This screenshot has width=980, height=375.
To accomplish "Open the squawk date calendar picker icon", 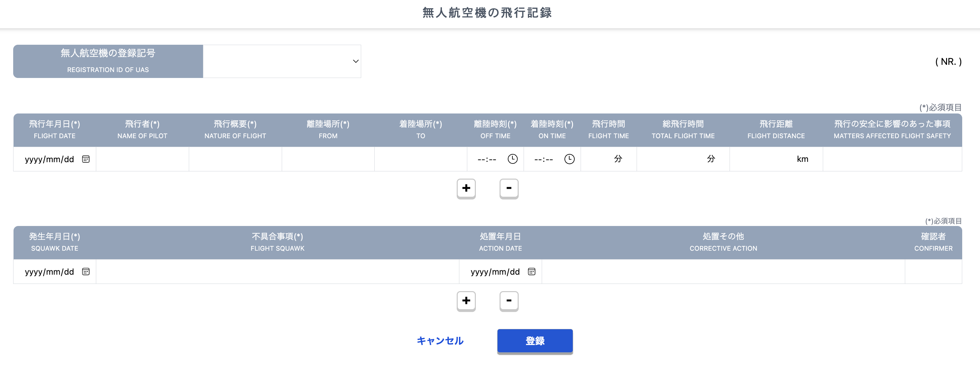I will [86, 271].
